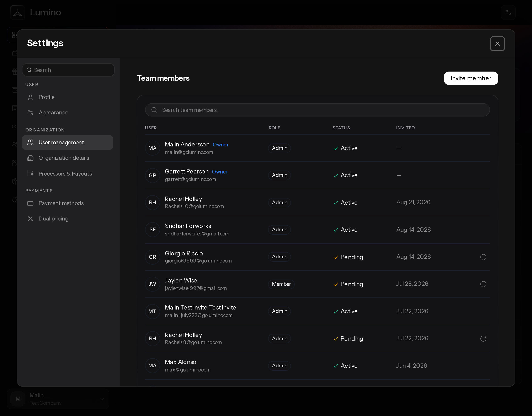Open the Profile settings page
The image size is (532, 416).
tap(68, 97)
